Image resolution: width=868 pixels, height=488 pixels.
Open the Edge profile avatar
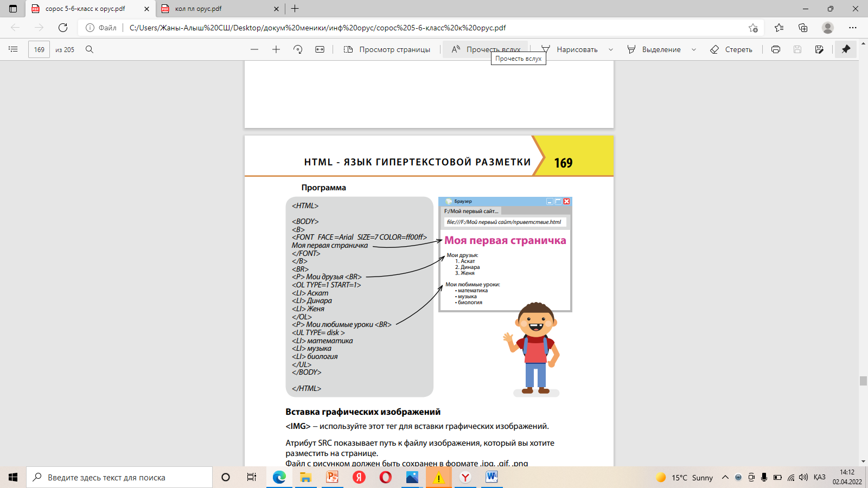coord(828,28)
